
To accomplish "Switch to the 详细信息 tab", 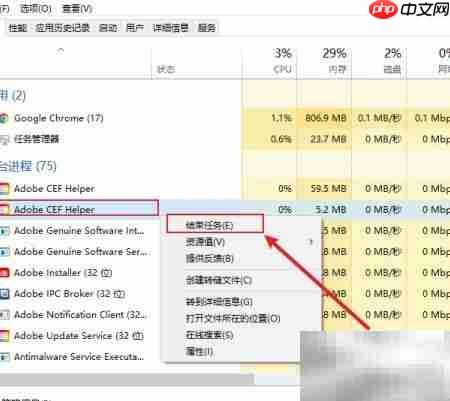I will (x=171, y=28).
